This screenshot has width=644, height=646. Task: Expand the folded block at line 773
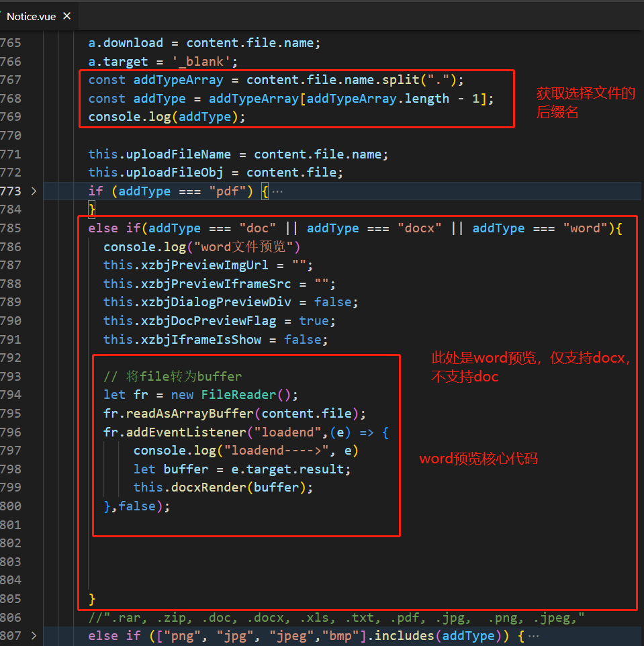[x=34, y=191]
